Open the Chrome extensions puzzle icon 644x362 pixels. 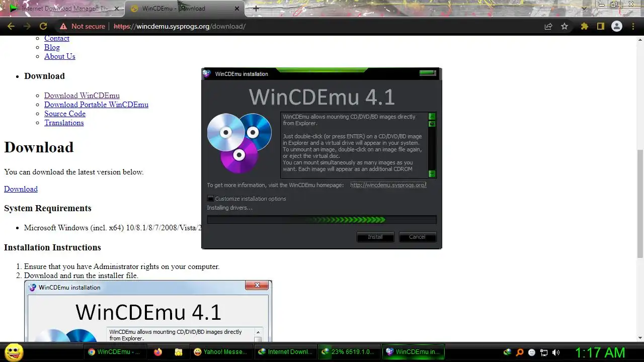584,26
